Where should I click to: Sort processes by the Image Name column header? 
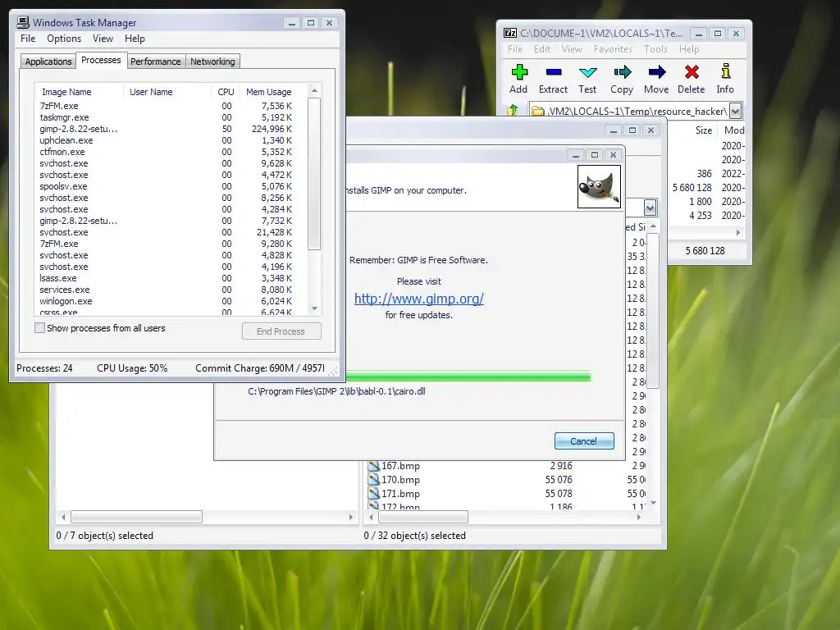(x=78, y=92)
